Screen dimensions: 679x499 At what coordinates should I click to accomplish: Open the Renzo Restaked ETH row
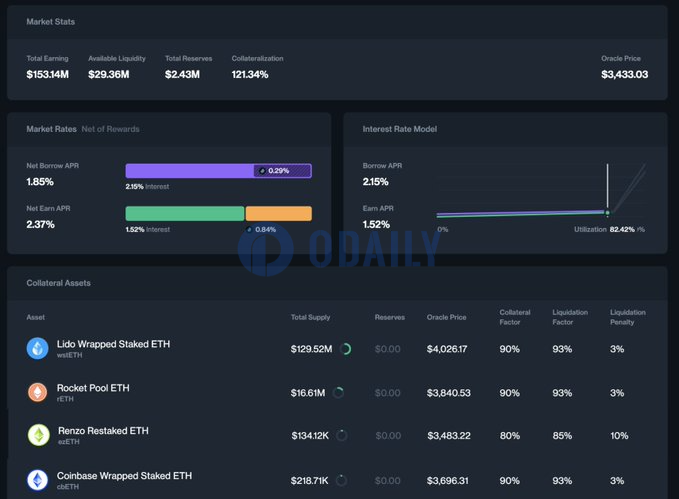(337, 435)
